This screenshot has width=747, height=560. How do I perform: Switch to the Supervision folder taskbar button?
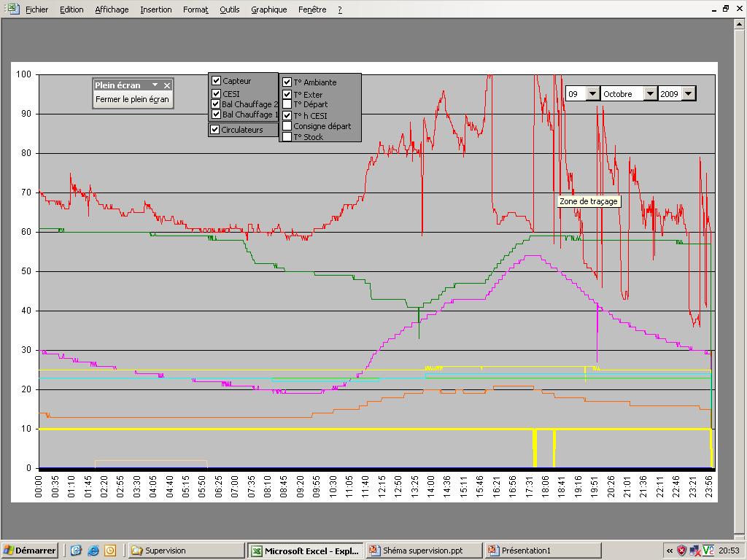click(186, 551)
